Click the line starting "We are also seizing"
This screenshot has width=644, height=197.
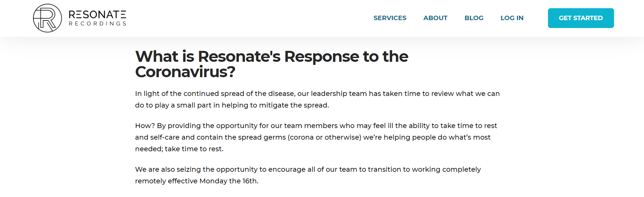[x=308, y=169]
